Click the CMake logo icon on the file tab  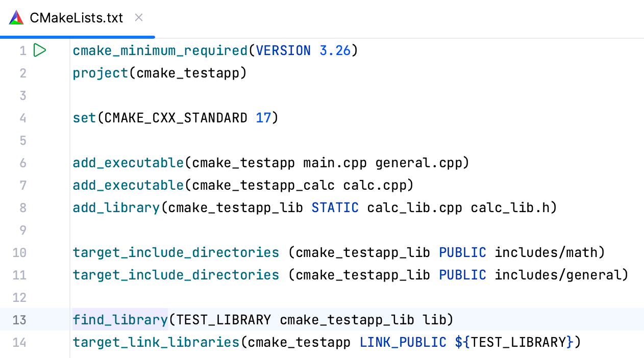pos(16,17)
